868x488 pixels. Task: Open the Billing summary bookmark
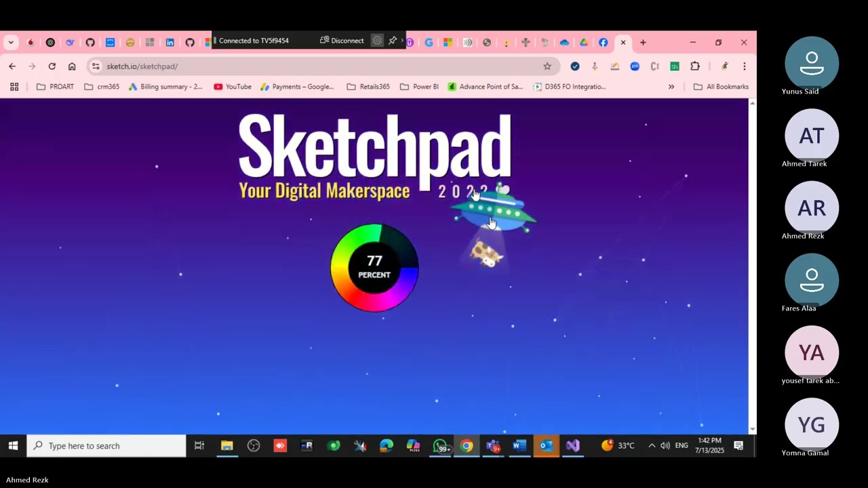pyautogui.click(x=165, y=87)
